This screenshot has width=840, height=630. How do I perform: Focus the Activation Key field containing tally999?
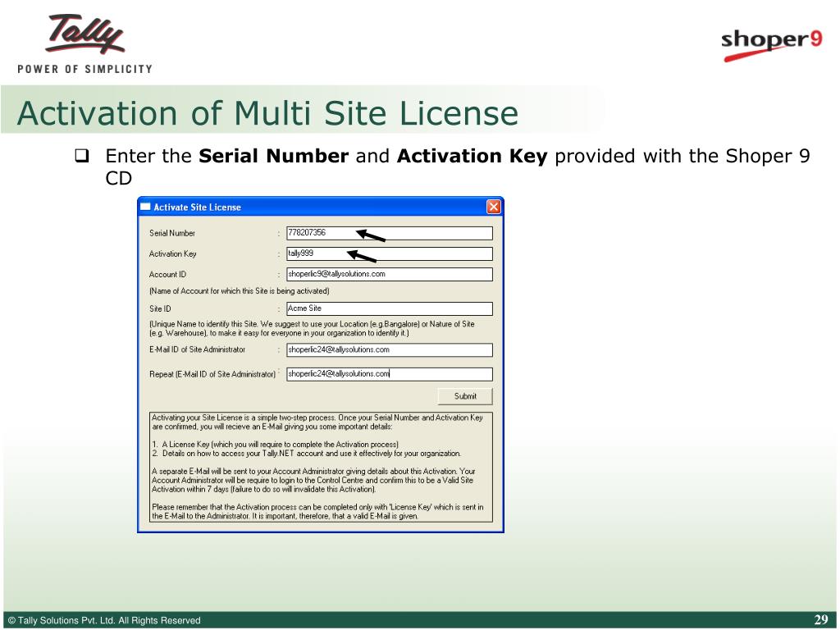pos(390,253)
